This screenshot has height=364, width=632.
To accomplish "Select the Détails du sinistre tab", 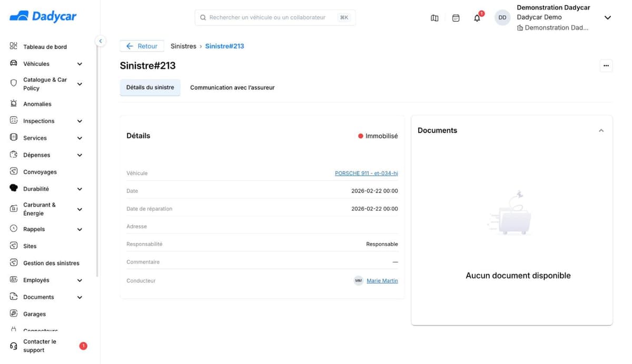I will [x=150, y=87].
